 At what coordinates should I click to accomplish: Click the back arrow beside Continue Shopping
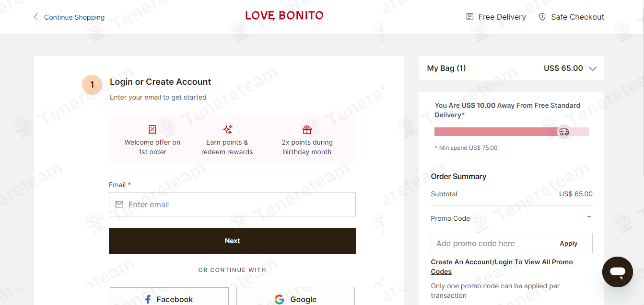(35, 17)
